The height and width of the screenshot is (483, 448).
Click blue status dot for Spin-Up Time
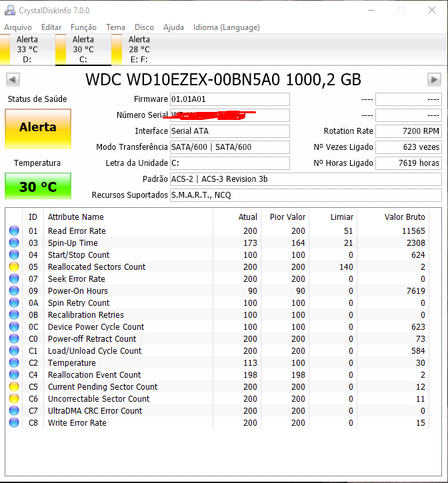[x=14, y=242]
